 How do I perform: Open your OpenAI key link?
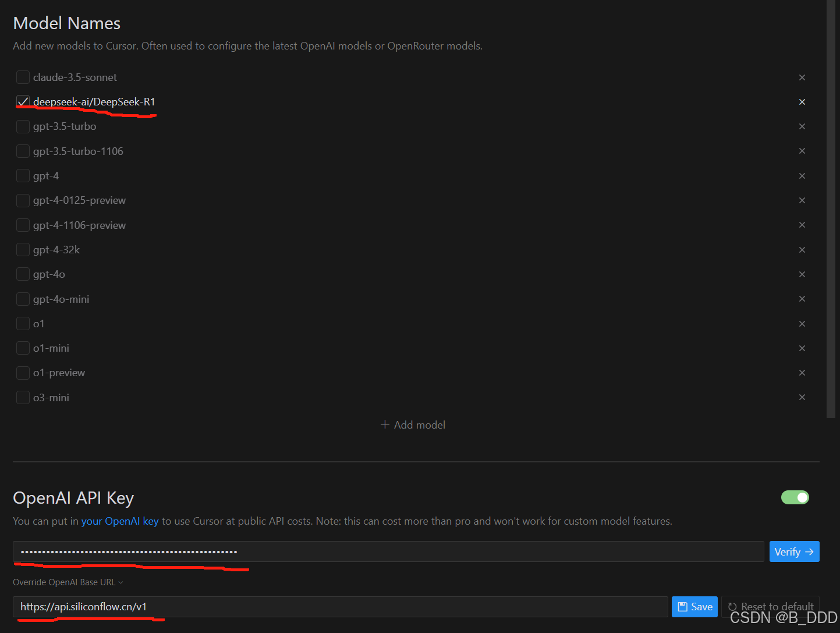coord(120,521)
